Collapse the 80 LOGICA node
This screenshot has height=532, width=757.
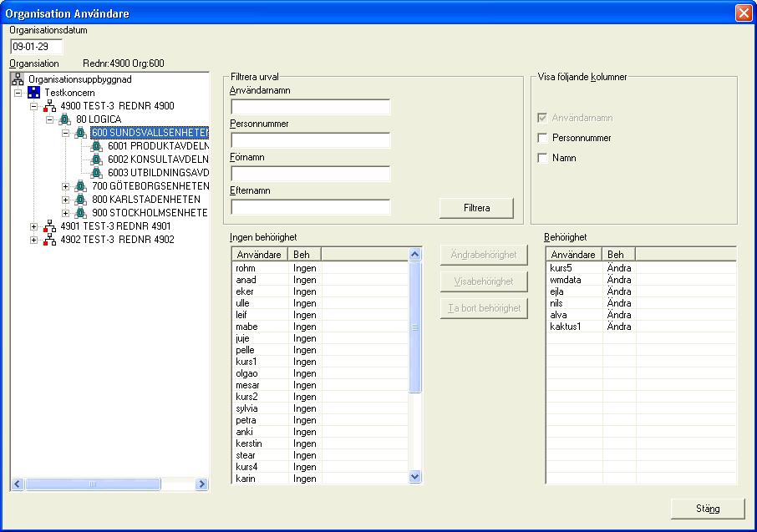point(50,119)
